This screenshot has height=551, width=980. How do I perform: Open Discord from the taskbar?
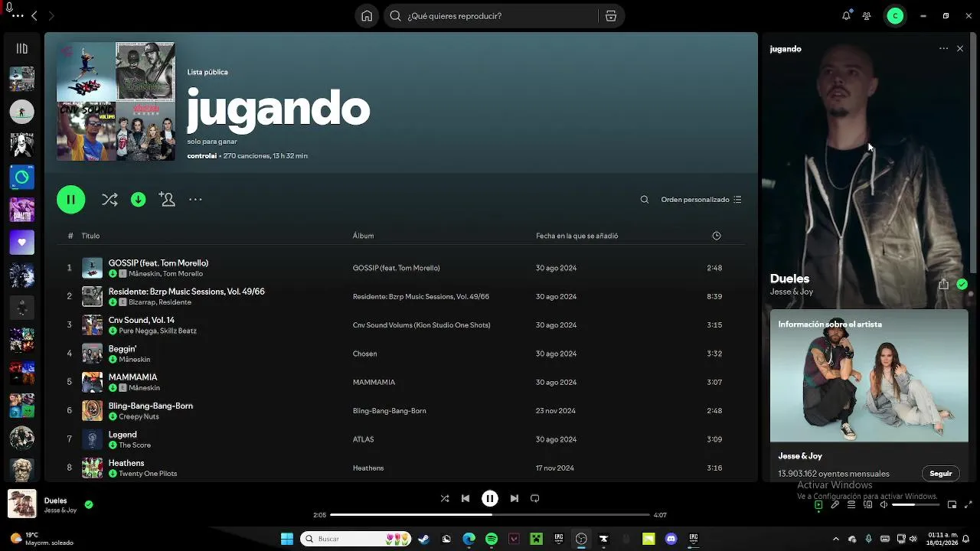(x=671, y=539)
